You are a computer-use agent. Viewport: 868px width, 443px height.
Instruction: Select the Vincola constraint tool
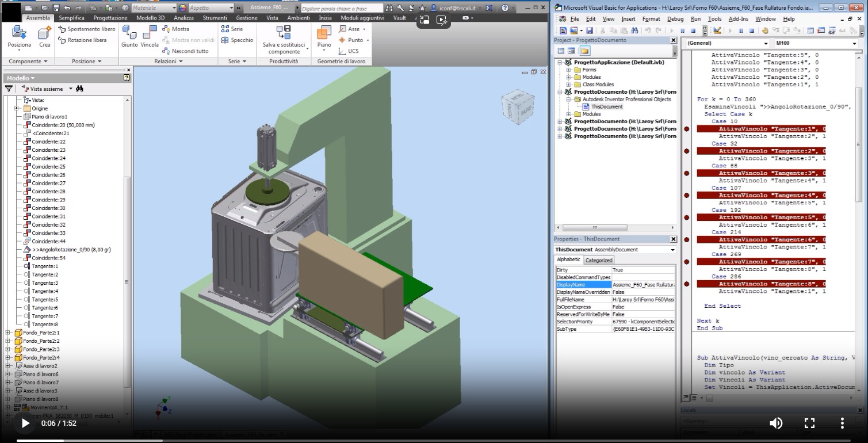tap(150, 37)
